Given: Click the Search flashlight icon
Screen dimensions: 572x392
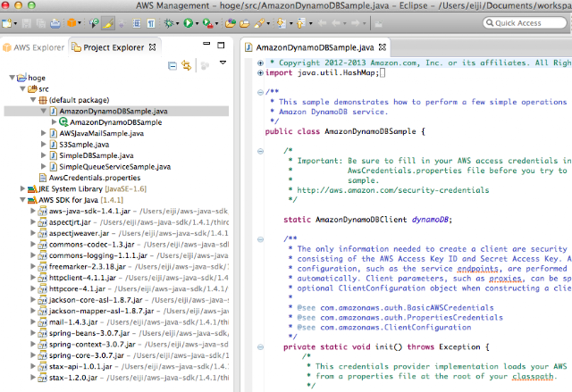Looking at the screenshot, I should click(259, 24).
